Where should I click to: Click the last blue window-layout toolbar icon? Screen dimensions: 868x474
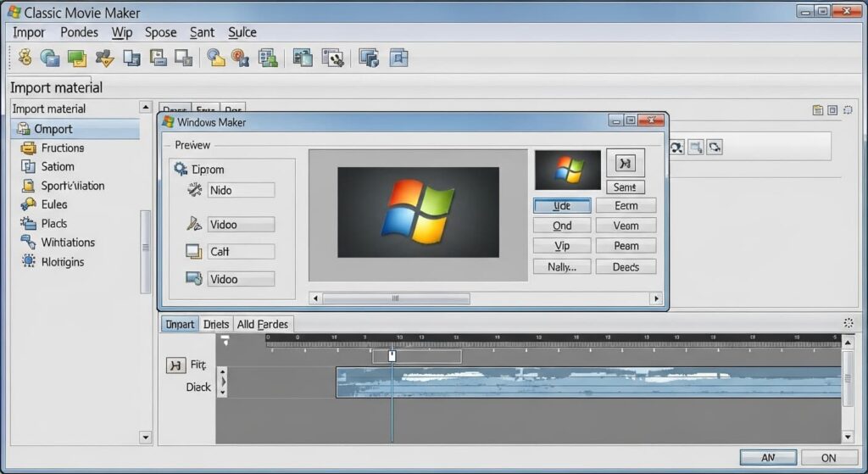click(398, 58)
